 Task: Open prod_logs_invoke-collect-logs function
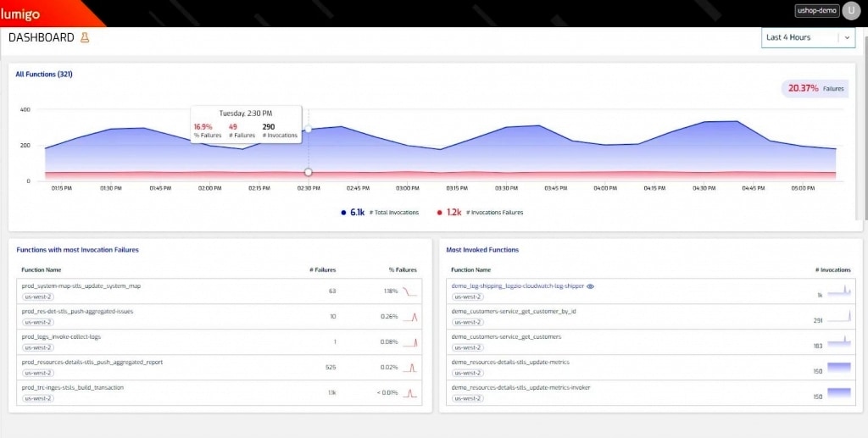(61, 337)
